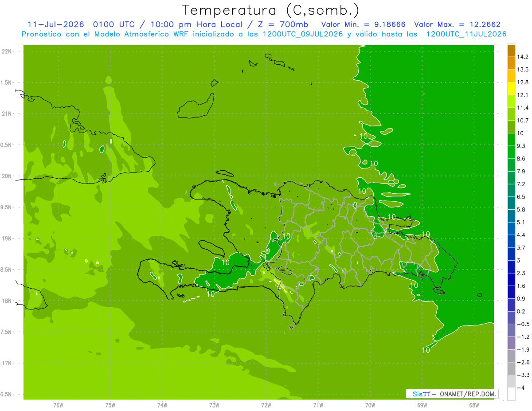This screenshot has width=532, height=411.
Task: Click the purple swatch between -1.9 and -1.2
Action: [x=511, y=343]
